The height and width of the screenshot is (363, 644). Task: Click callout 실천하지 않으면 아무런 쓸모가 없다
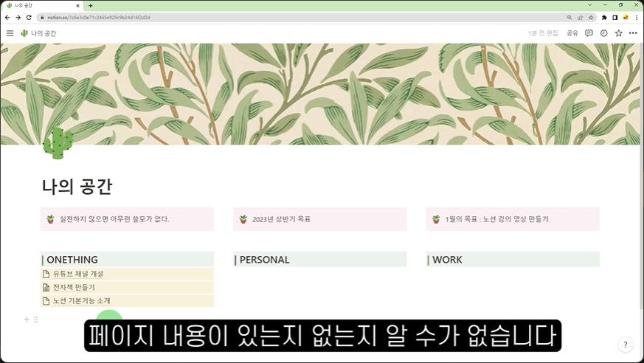click(x=127, y=219)
